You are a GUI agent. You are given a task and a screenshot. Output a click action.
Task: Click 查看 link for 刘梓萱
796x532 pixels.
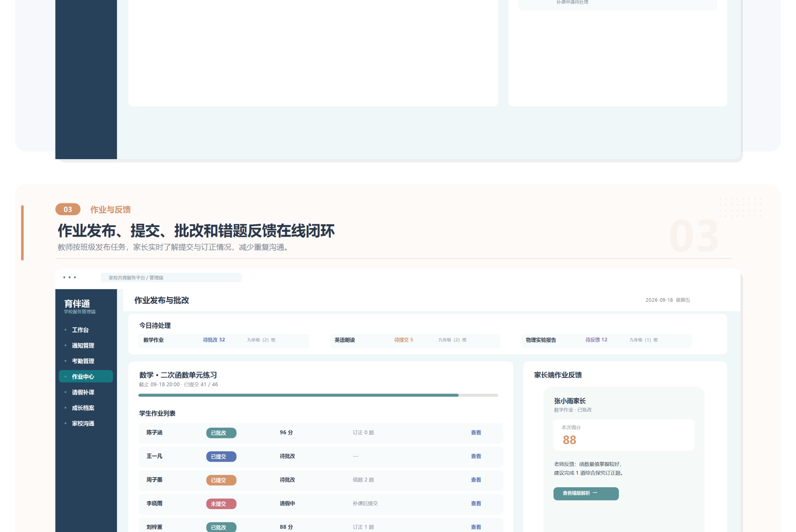(x=476, y=527)
